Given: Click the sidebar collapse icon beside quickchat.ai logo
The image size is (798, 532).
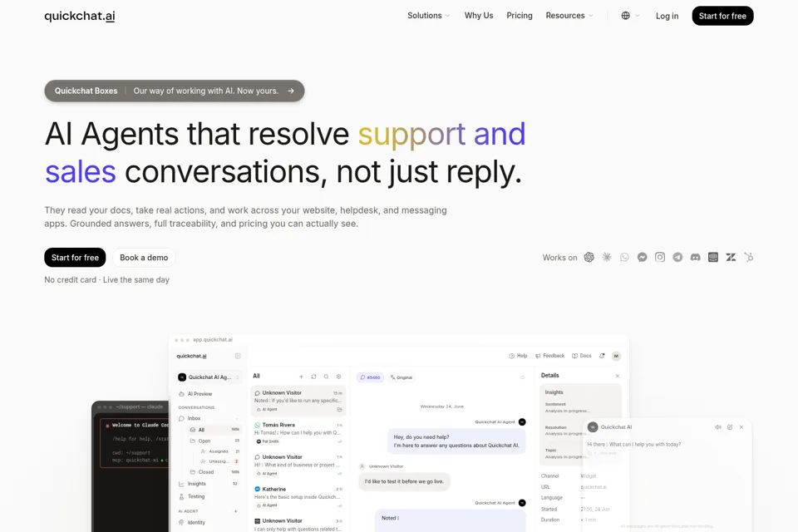Looking at the screenshot, I should tap(238, 356).
